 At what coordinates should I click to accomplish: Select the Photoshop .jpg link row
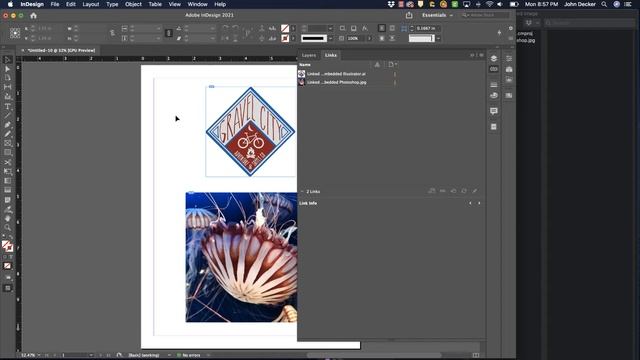(347, 82)
